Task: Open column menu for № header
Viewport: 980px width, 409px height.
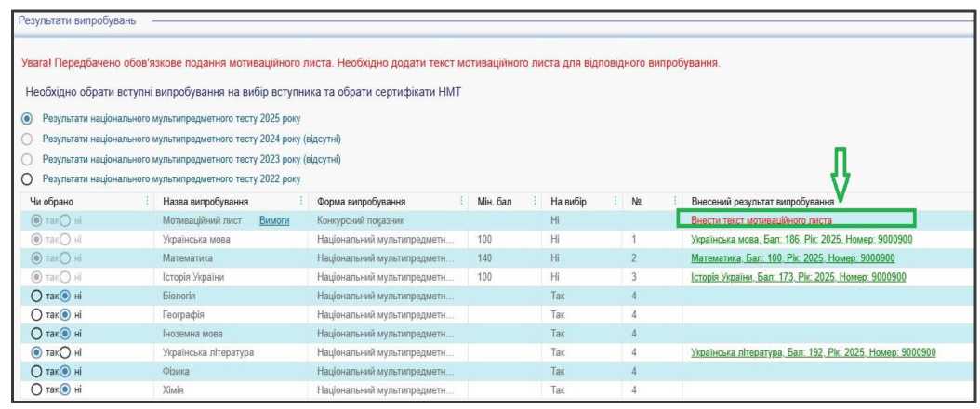Action: (675, 201)
